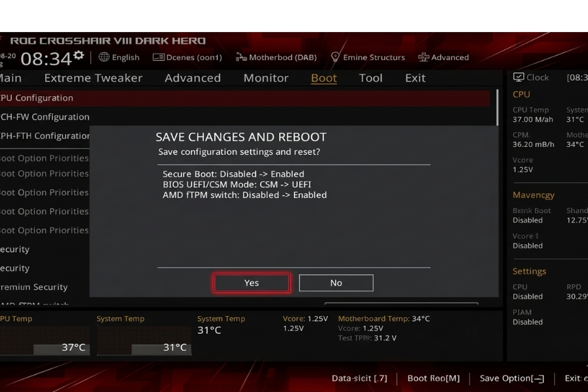588x392 pixels.
Task: Click Data-sicit [.7] in footer
Action: pos(359,378)
